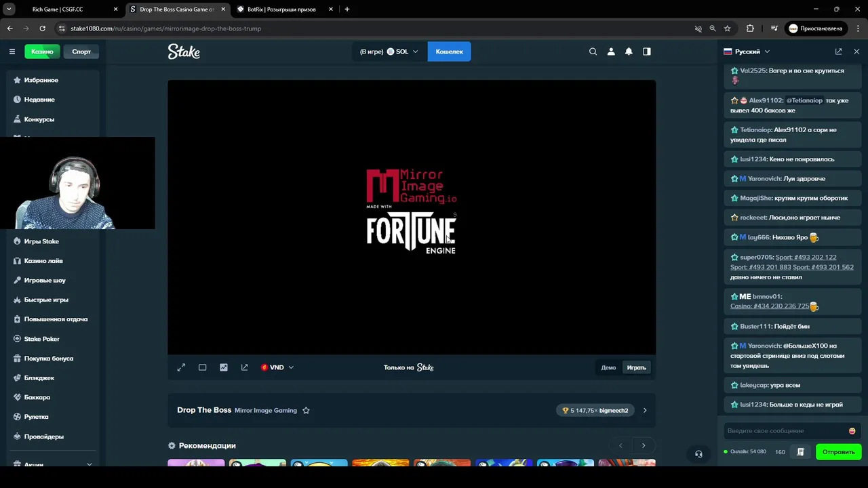Expand Drop The Boss game info chevron
The image size is (868, 488).
[x=645, y=410]
